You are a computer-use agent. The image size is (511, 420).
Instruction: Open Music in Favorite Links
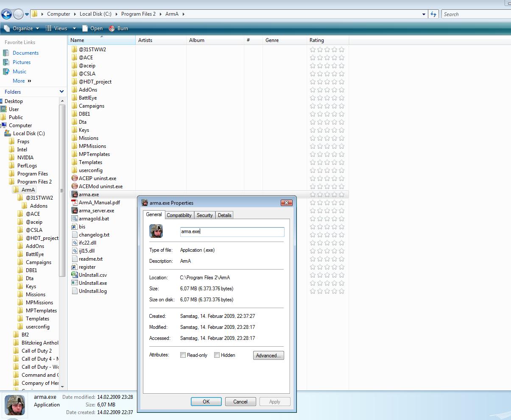click(x=20, y=72)
